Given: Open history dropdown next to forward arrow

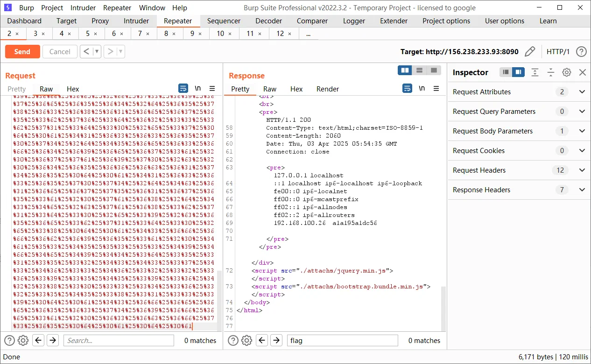Looking at the screenshot, I should (121, 51).
